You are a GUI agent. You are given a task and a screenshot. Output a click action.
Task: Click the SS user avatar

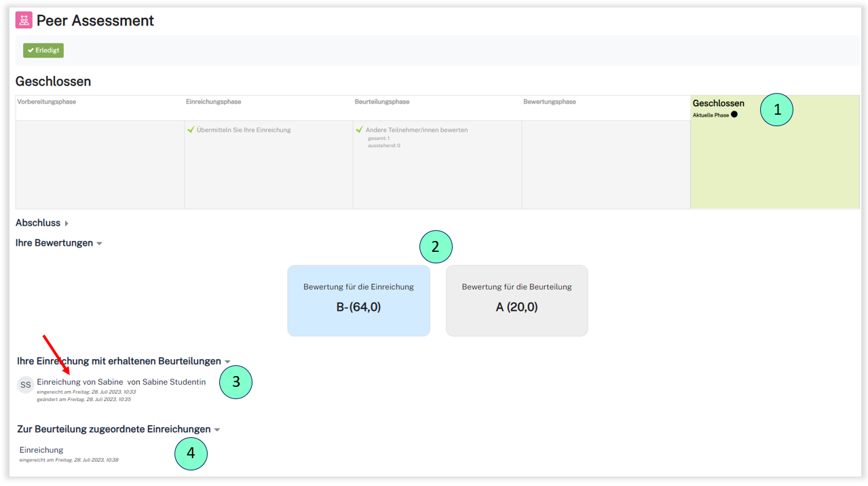(26, 385)
